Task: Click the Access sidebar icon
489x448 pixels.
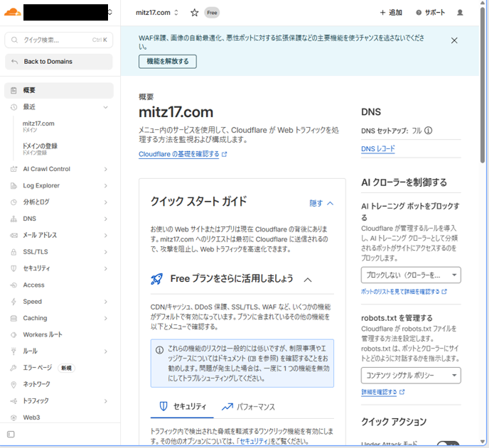Action: 14,285
